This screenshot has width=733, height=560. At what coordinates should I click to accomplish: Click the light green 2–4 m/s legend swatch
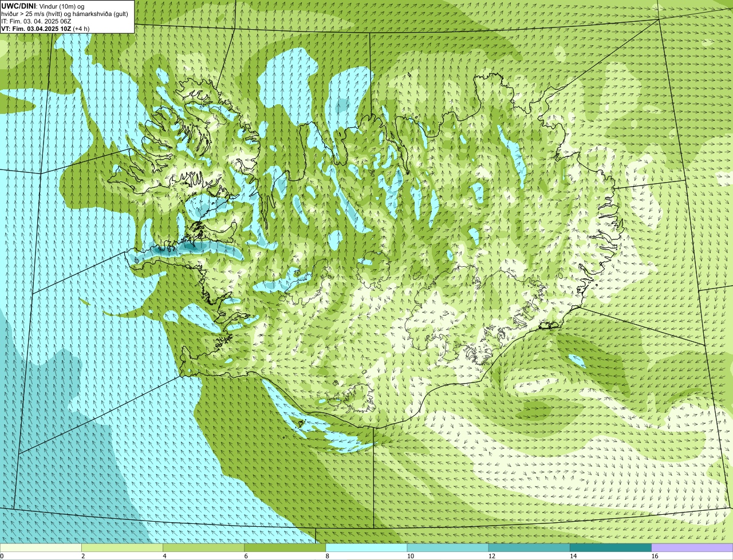[x=122, y=548]
